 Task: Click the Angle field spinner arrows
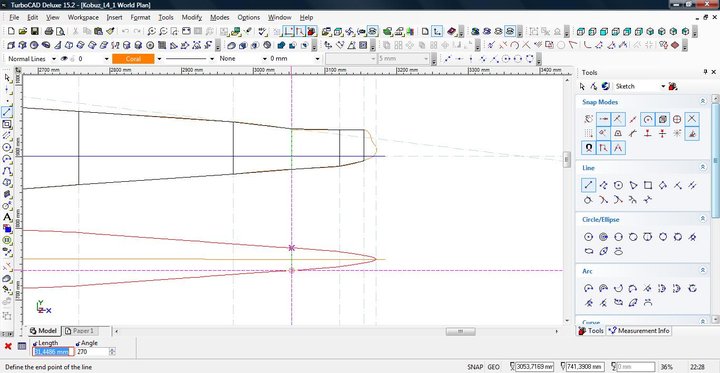pyautogui.click(x=112, y=352)
